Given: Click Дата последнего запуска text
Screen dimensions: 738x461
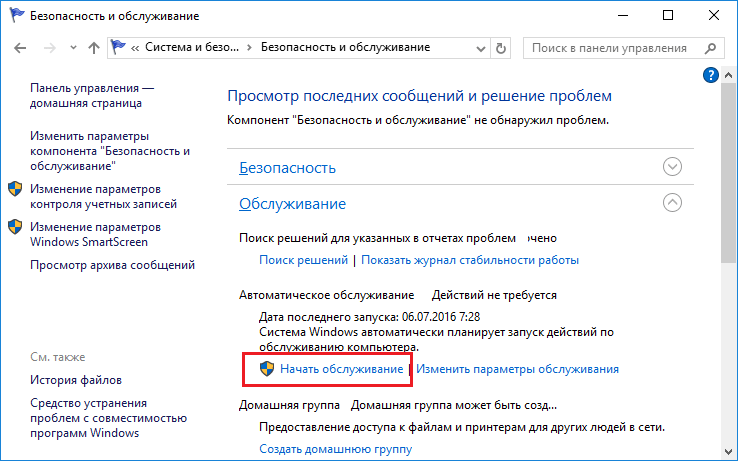Looking at the screenshot, I should (369, 317).
